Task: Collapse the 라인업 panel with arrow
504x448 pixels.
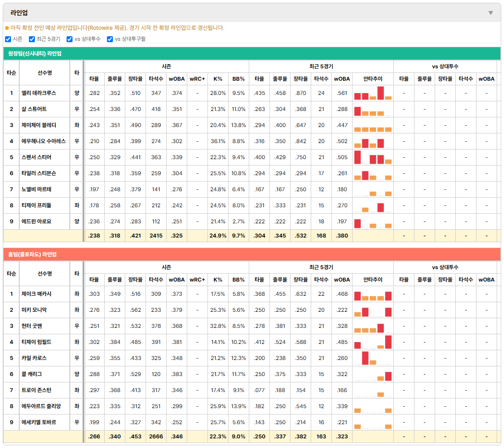Action: click(491, 13)
